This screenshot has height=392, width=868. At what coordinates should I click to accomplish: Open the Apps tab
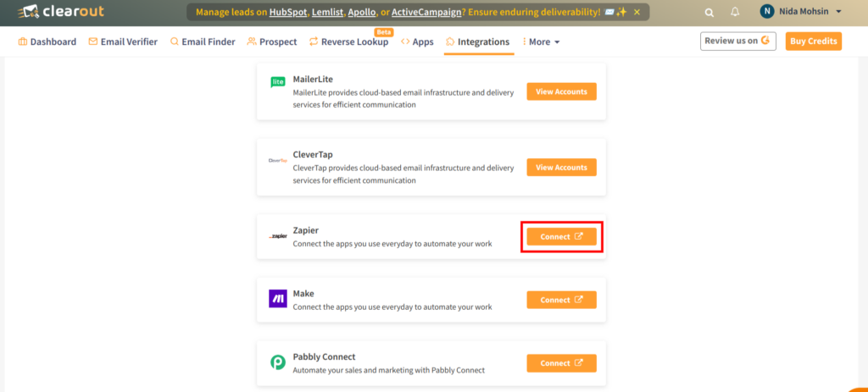click(417, 41)
